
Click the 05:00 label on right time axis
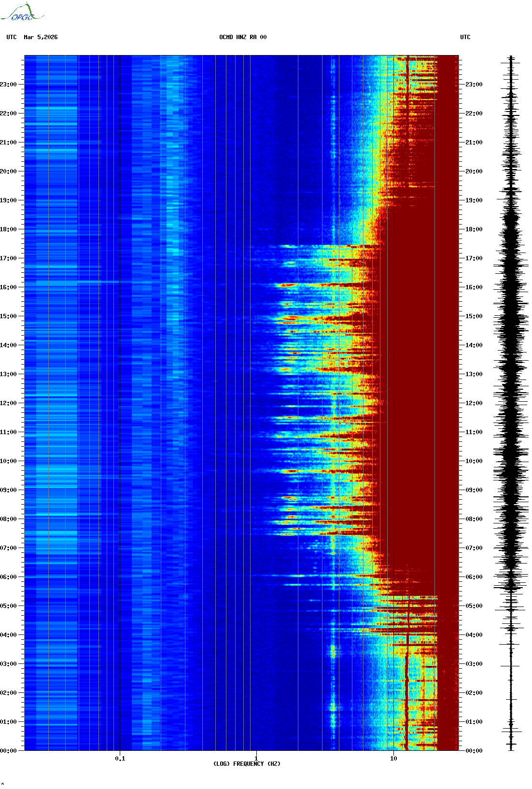(474, 606)
